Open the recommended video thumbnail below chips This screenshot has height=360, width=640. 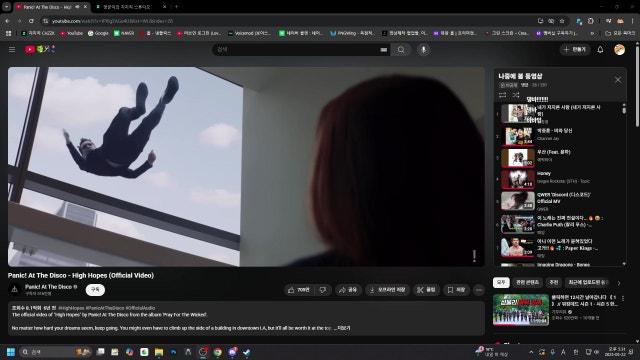click(521, 310)
